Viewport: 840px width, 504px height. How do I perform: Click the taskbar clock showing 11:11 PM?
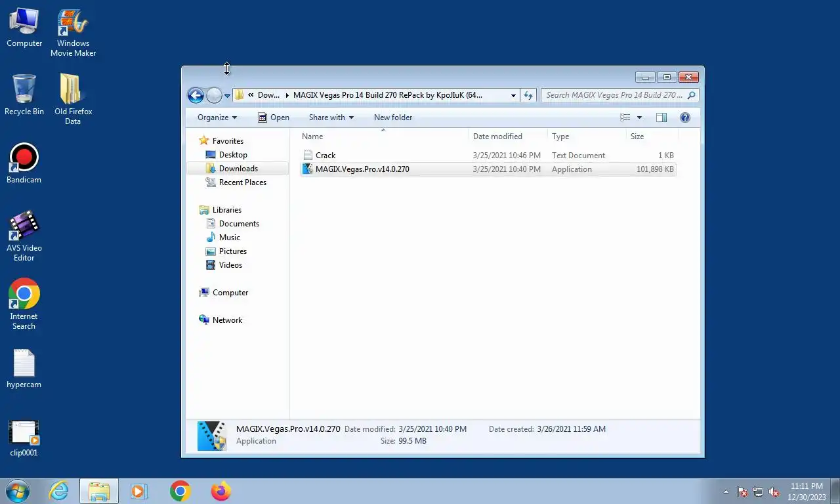807,492
